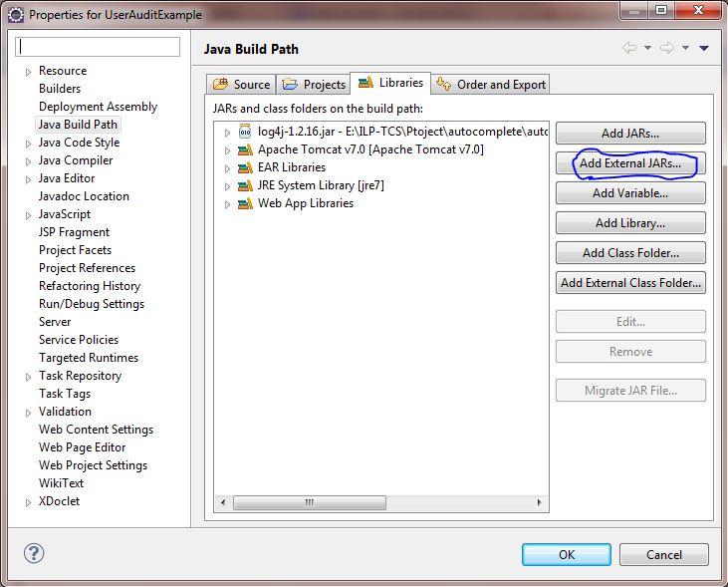Open the help question mark icon
The width and height of the screenshot is (728, 587).
point(34,553)
